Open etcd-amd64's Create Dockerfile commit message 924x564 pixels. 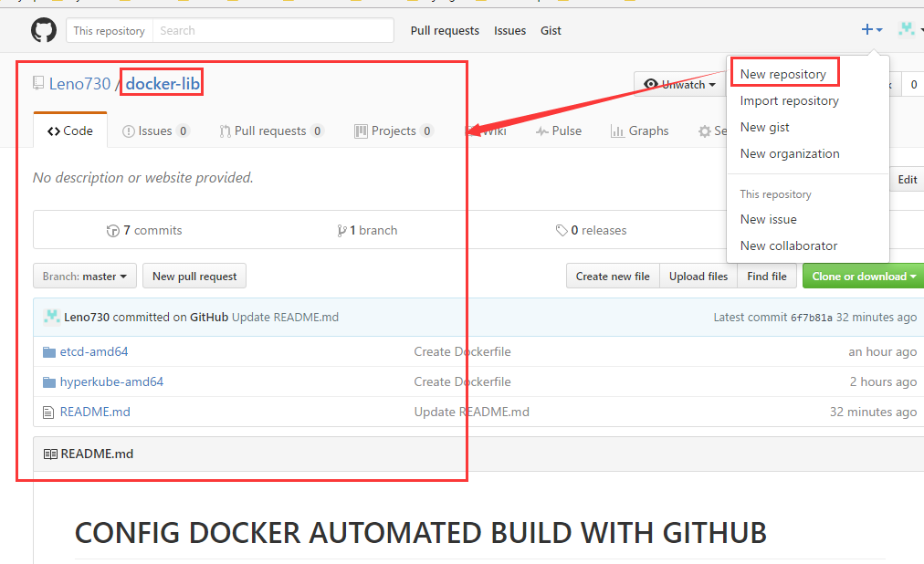click(x=462, y=351)
